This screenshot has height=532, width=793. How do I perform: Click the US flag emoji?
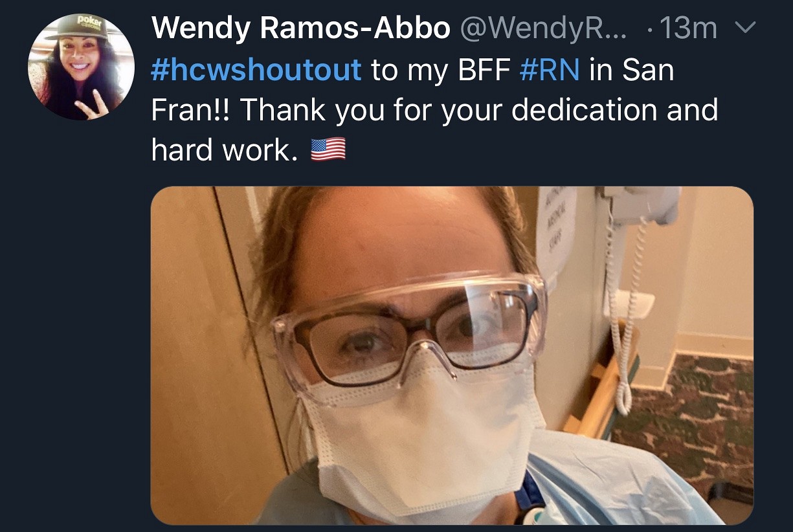point(328,150)
